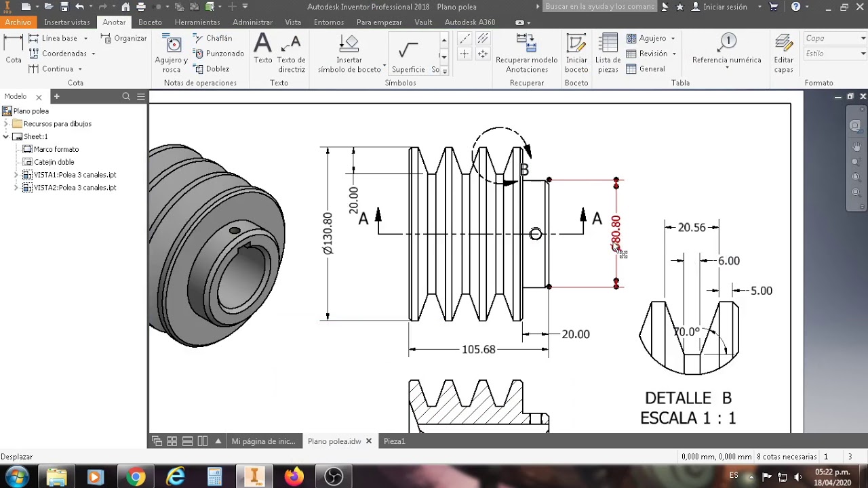
Task: Expand the Recursos para dibujos node
Action: [6, 124]
